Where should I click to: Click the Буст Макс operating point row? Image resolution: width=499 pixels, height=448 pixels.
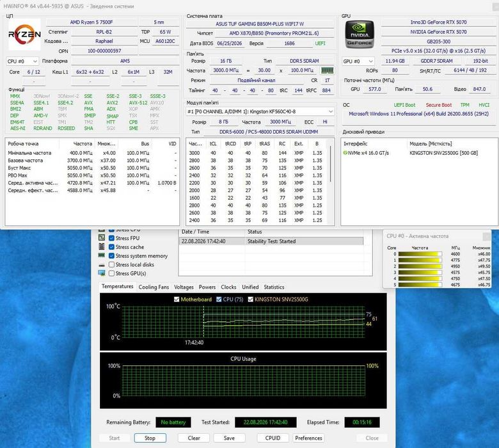point(92,168)
